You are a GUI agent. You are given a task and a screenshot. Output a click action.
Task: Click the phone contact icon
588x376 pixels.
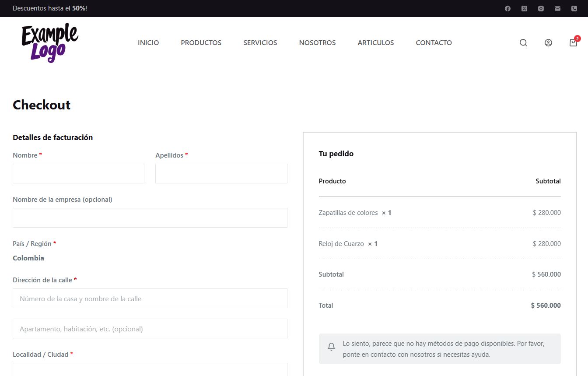pos(574,8)
